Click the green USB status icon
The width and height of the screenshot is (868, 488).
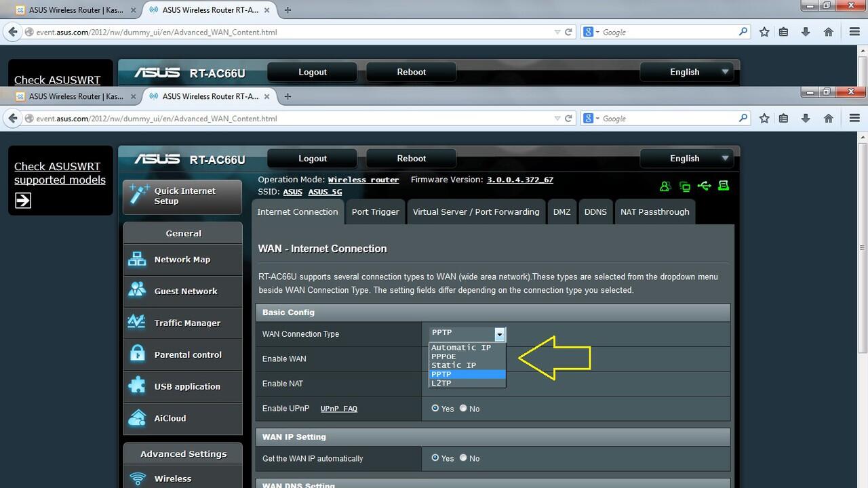704,186
